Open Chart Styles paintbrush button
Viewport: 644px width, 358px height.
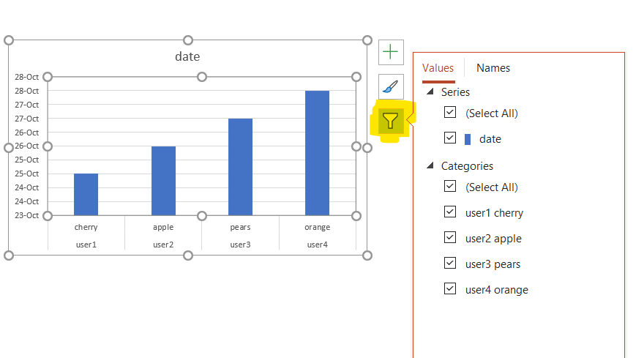pos(391,86)
